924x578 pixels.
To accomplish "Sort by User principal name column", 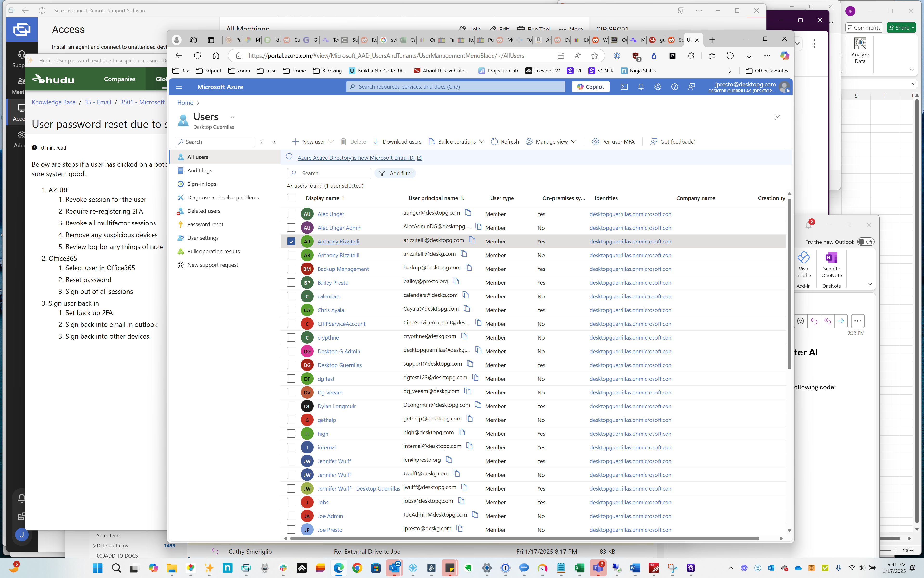I will [x=436, y=198].
